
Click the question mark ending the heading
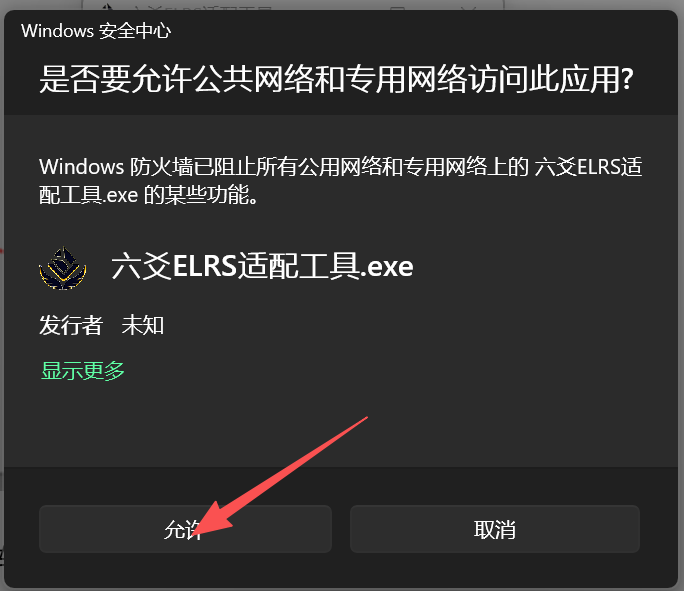click(627, 79)
